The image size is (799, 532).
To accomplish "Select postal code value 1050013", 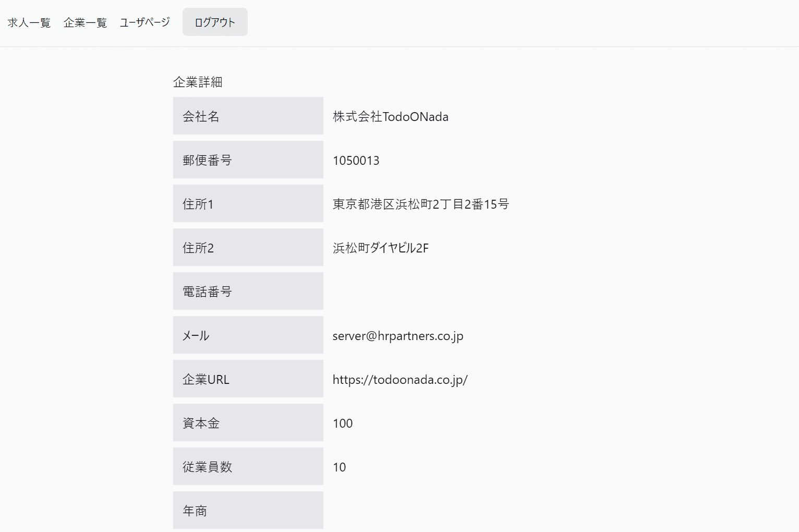I will [356, 160].
